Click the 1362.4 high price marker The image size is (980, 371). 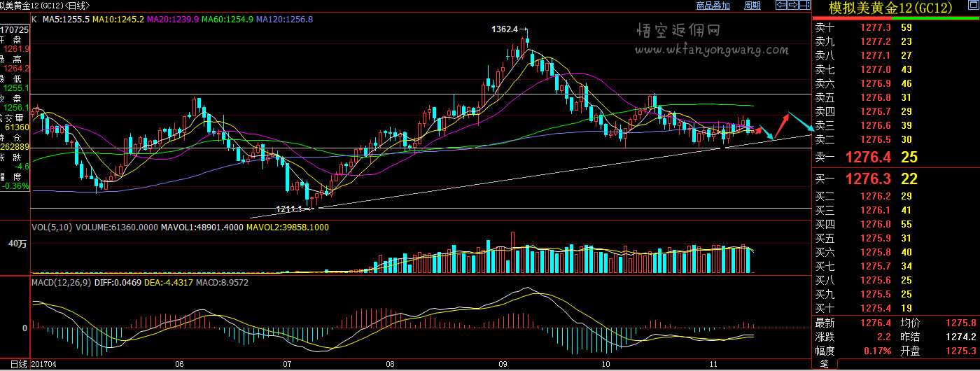(x=504, y=29)
